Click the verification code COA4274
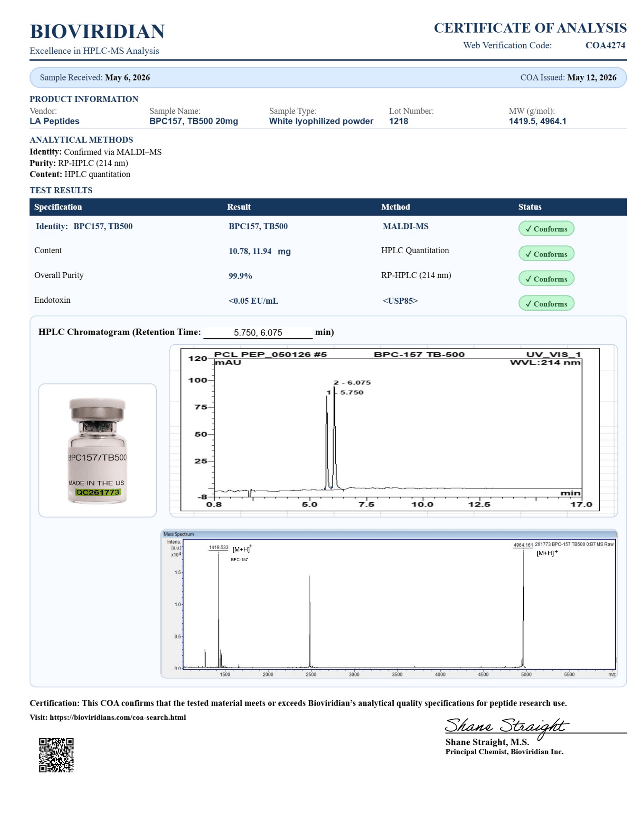The image size is (644, 834). [x=605, y=45]
